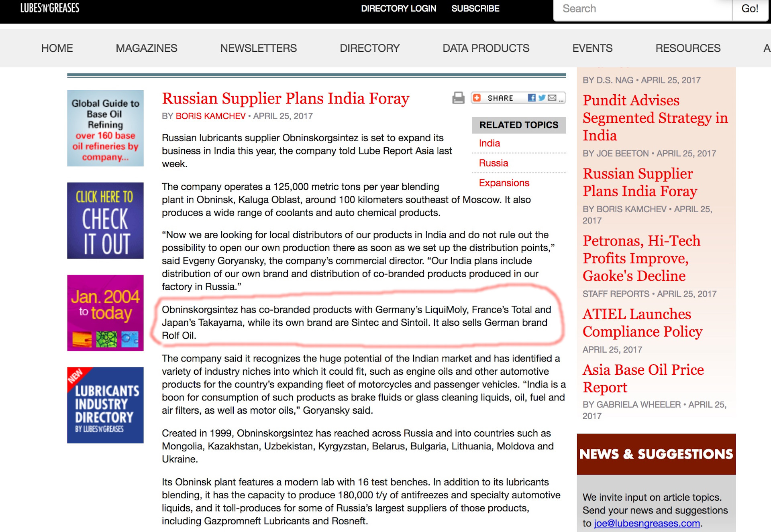Open Pundit Advises Segmented Strategy in India
Viewport: 771px width, 532px height.
point(655,118)
